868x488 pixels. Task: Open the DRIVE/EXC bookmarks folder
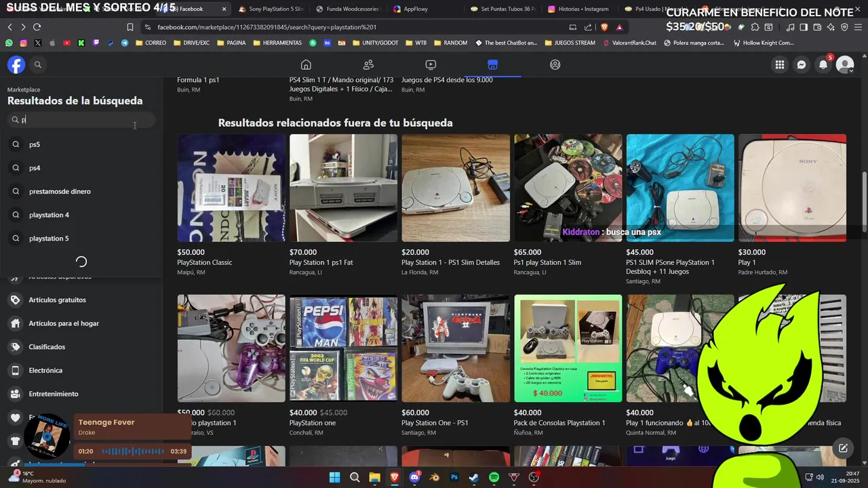point(191,43)
